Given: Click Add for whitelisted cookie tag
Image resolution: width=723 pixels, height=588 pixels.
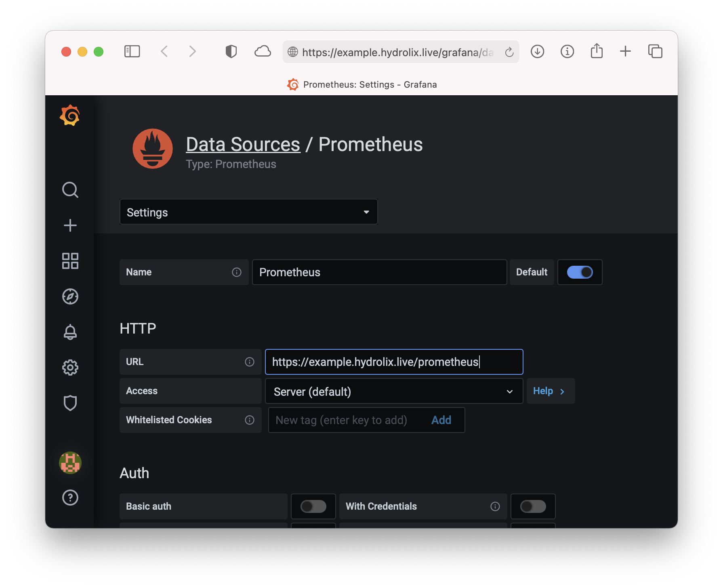Looking at the screenshot, I should (x=441, y=420).
